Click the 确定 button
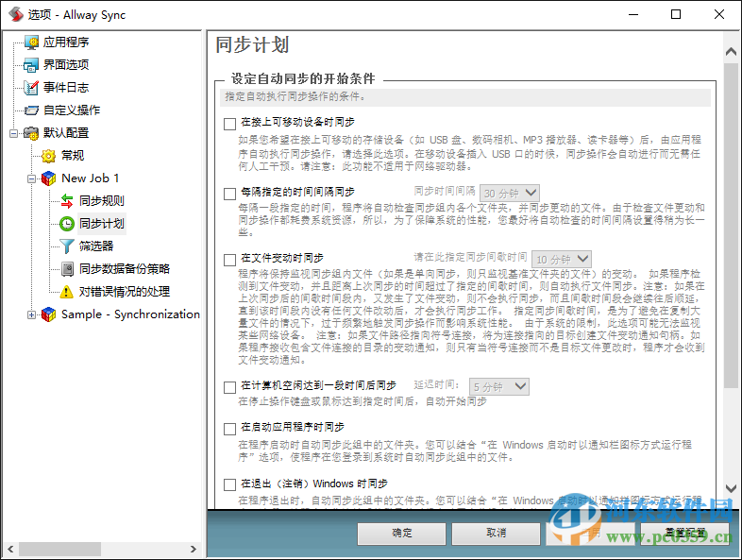This screenshot has width=742, height=560. (401, 534)
